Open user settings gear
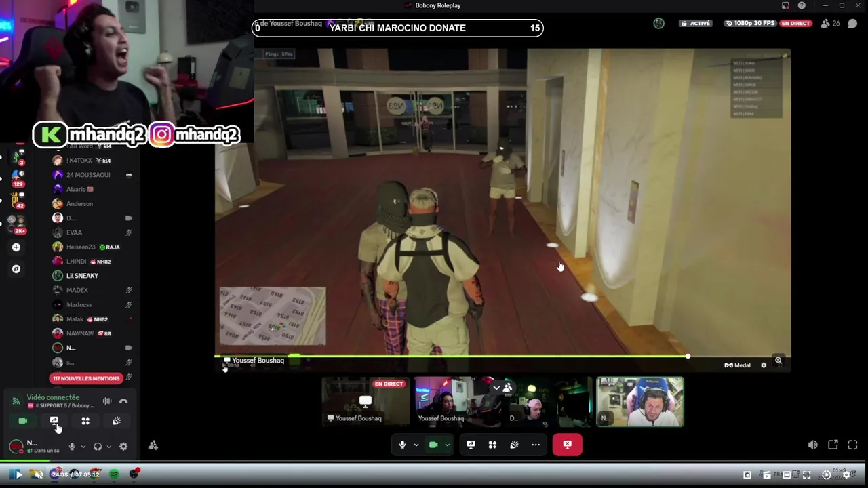 (123, 446)
